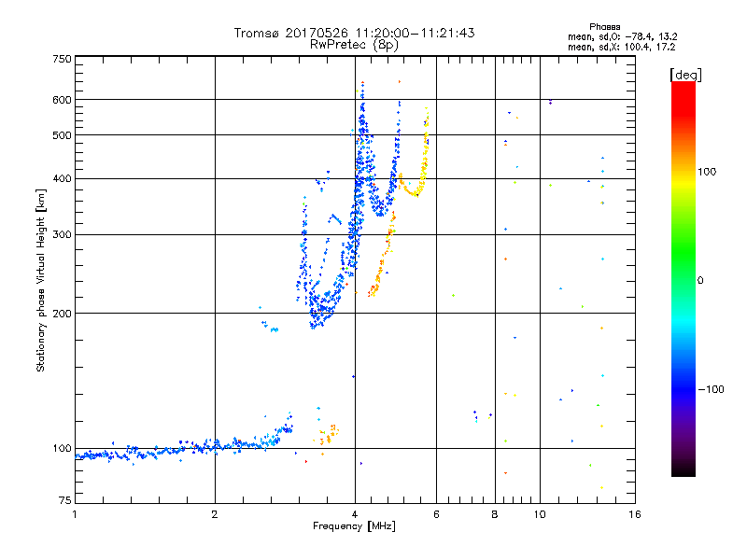Viewport: 747px width, 560px height.
Task: Click x-axis tick label '10'
Action: point(540,514)
